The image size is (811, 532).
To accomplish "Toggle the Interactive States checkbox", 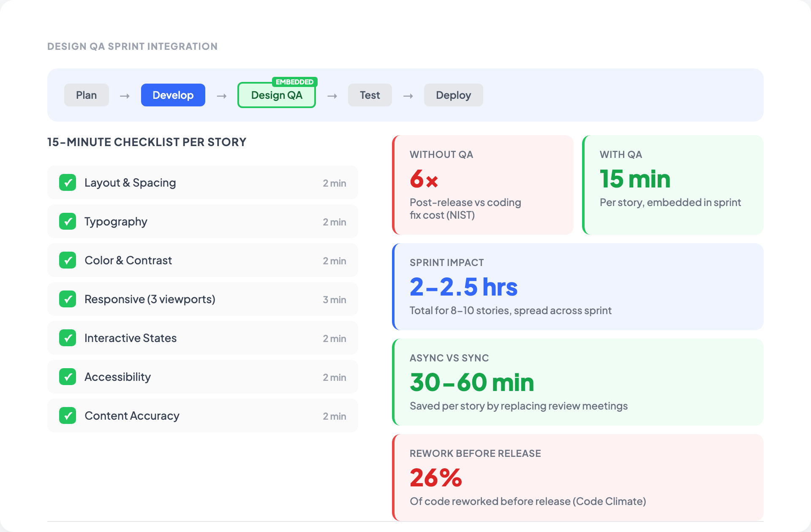I will point(68,338).
